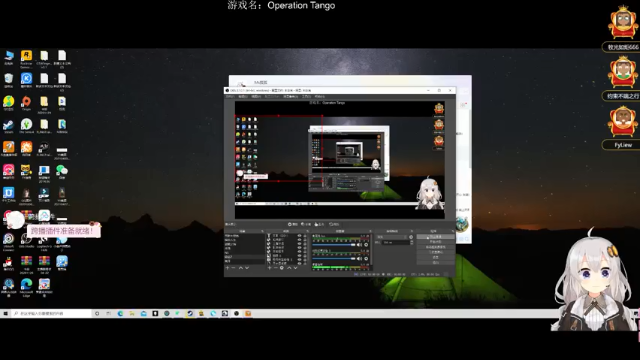This screenshot has height=360, width=640.
Task: Toggle visibility eye of second source row
Action: (x=300, y=240)
